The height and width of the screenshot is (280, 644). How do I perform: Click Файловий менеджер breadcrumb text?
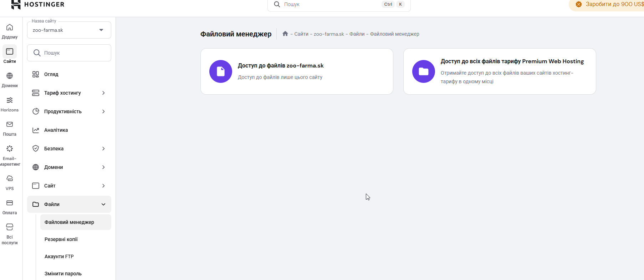tap(394, 34)
